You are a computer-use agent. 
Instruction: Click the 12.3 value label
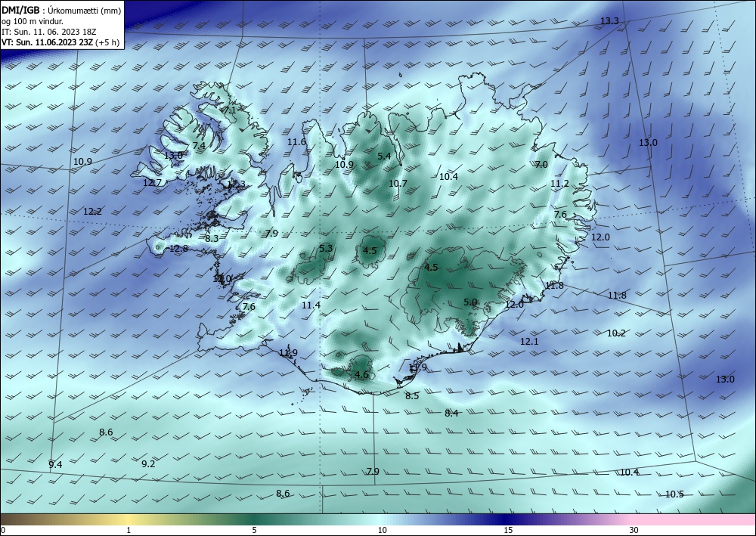(x=236, y=184)
